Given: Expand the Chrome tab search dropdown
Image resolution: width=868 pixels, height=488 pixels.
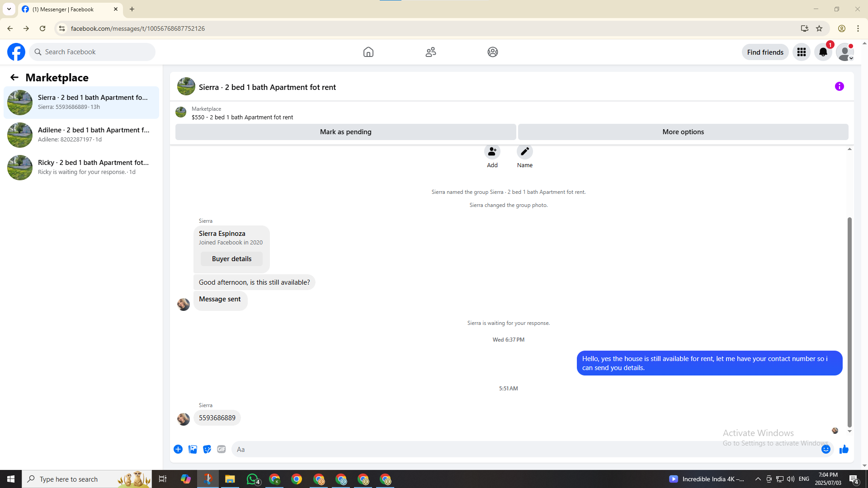Looking at the screenshot, I should (x=9, y=9).
